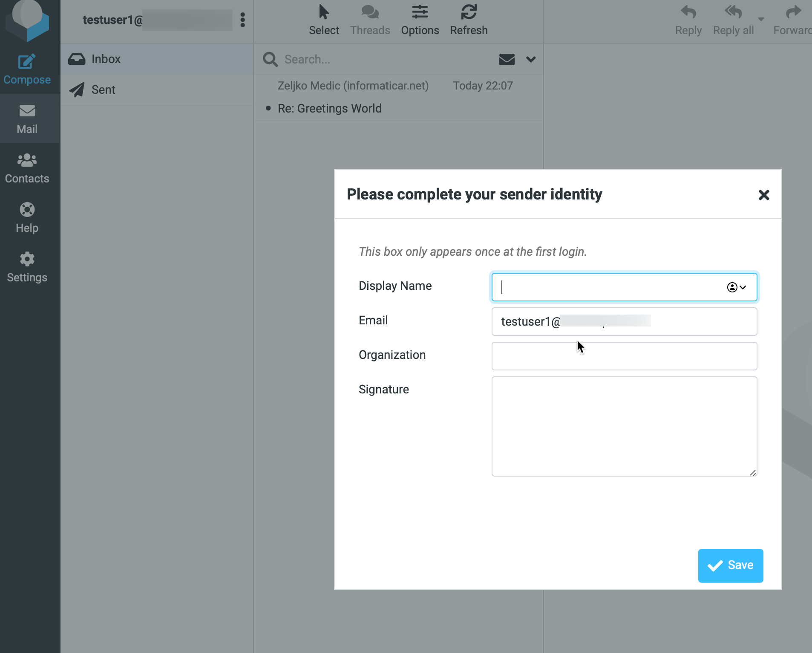The width and height of the screenshot is (812, 653).
Task: Click the Email field
Action: click(624, 321)
